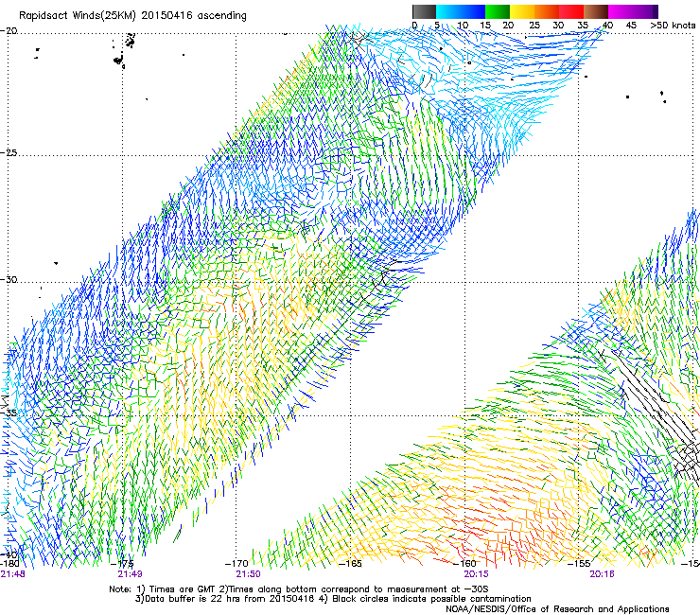700x615 pixels.
Task: Click the '-30' latitude label
Action: point(9,279)
